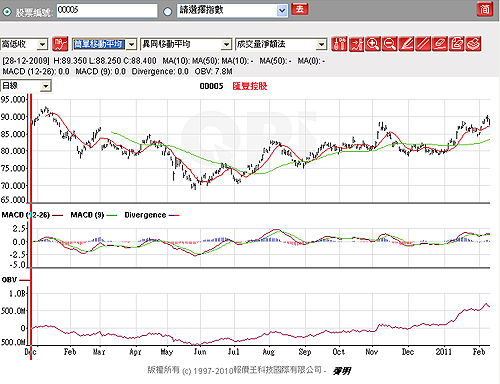Click the Nov label on time axis
The width and height of the screenshot is (500, 384).
pos(372,352)
